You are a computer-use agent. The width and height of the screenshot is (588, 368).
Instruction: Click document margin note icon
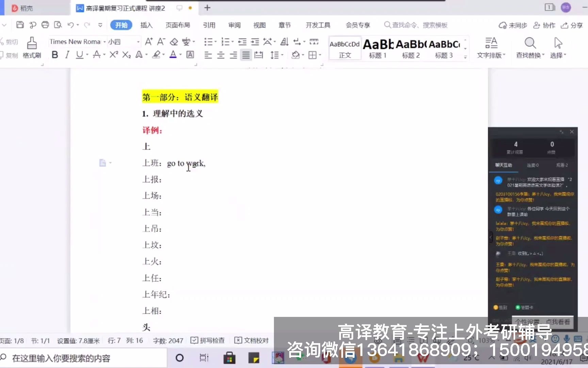pyautogui.click(x=102, y=163)
